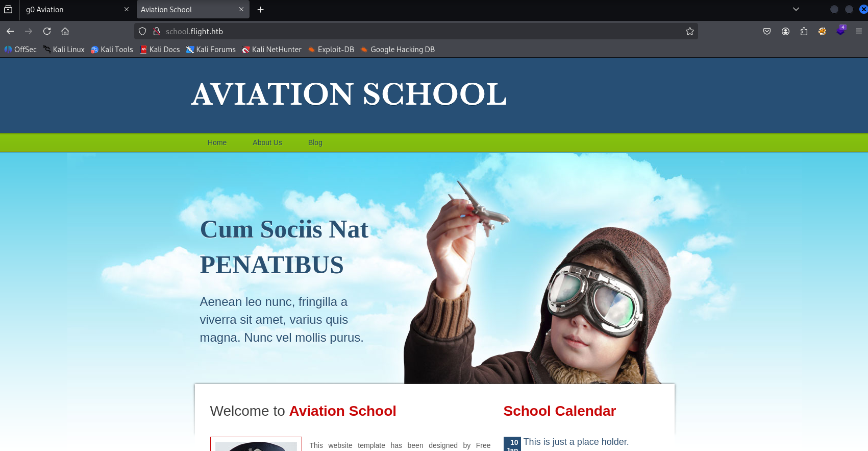This screenshot has width=868, height=451.
Task: Click the PENATIBUS heading text
Action: pos(271,265)
